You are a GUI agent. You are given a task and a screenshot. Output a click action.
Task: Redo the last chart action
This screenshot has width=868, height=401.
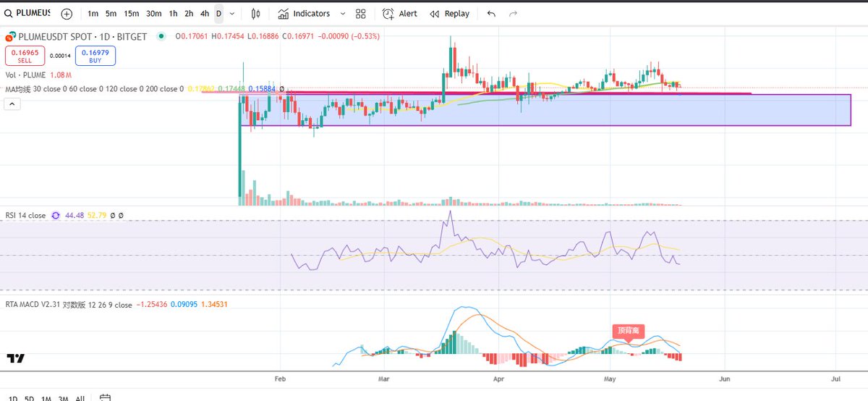(x=514, y=14)
